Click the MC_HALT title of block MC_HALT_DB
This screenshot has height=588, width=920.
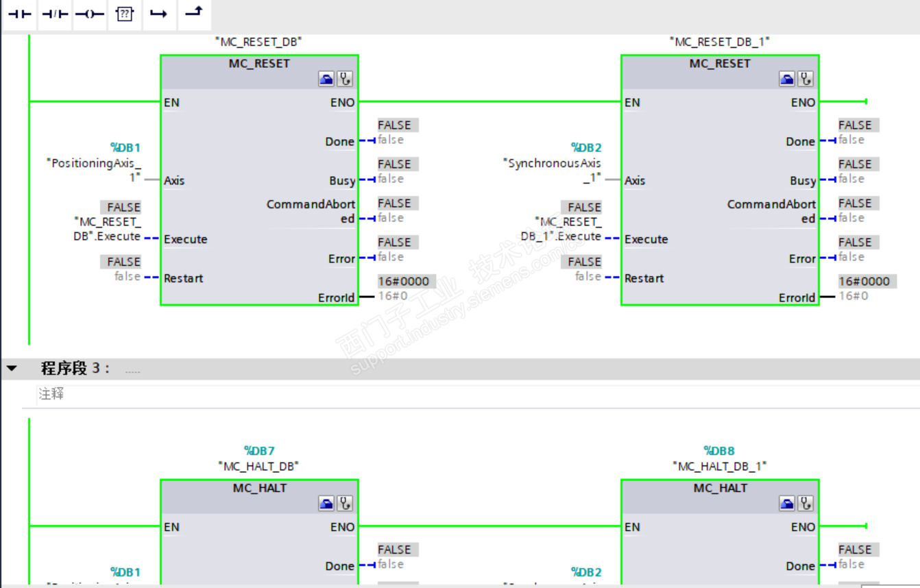[x=259, y=488]
